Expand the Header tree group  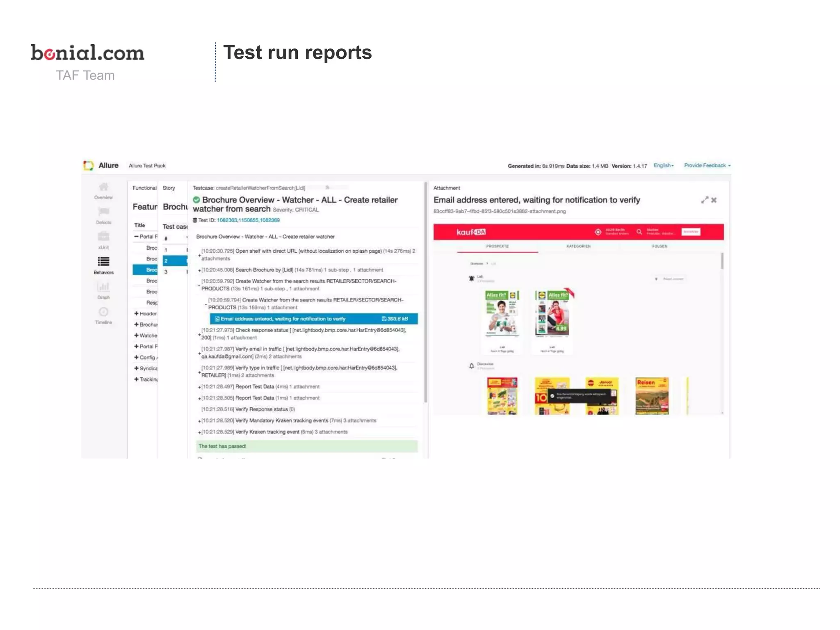[136, 314]
